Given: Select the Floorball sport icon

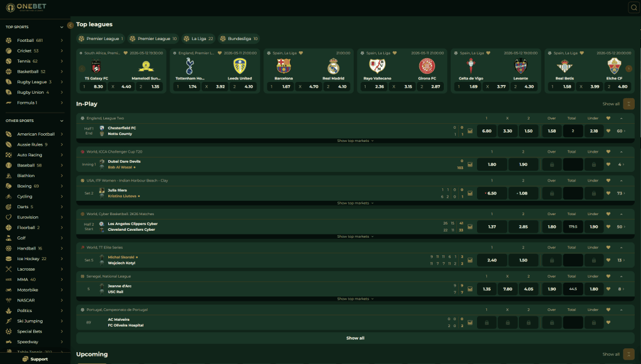Looking at the screenshot, I should click(x=9, y=228).
